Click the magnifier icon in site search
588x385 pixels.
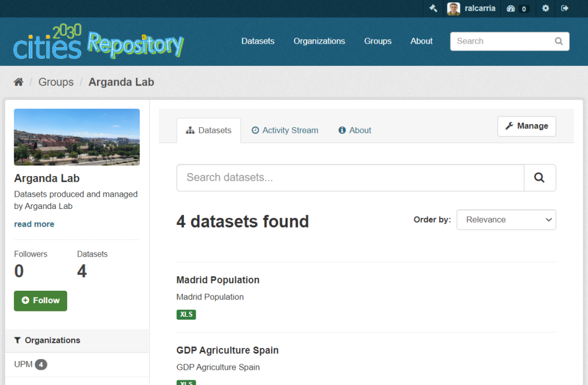tap(559, 41)
